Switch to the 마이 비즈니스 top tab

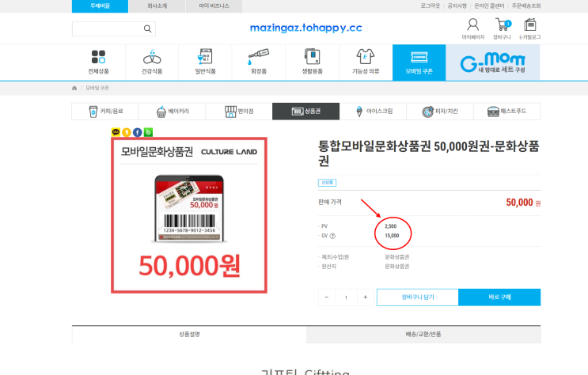click(x=214, y=6)
